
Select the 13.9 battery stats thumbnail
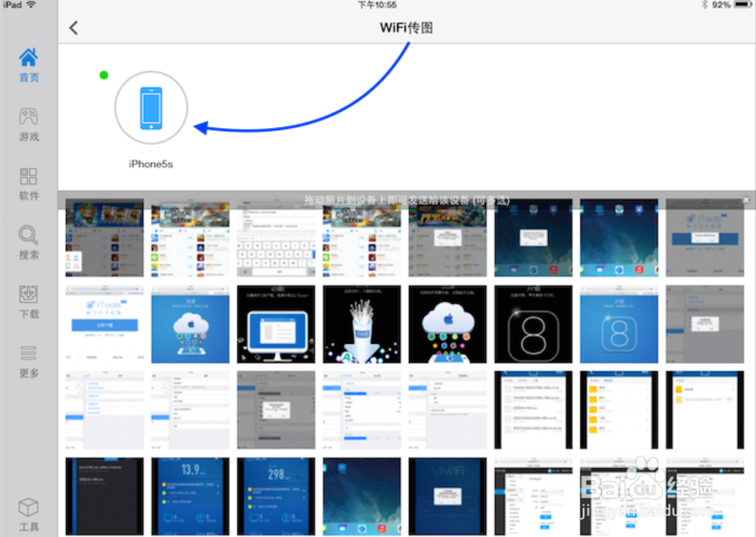[x=190, y=495]
